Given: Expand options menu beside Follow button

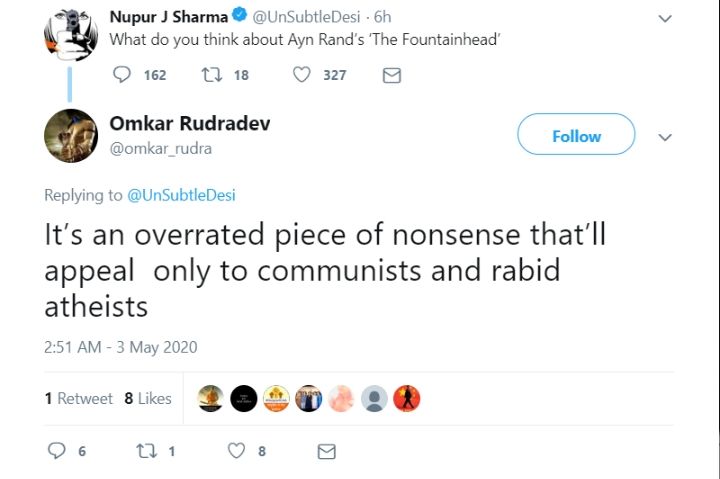Looking at the screenshot, I should pos(665,137).
